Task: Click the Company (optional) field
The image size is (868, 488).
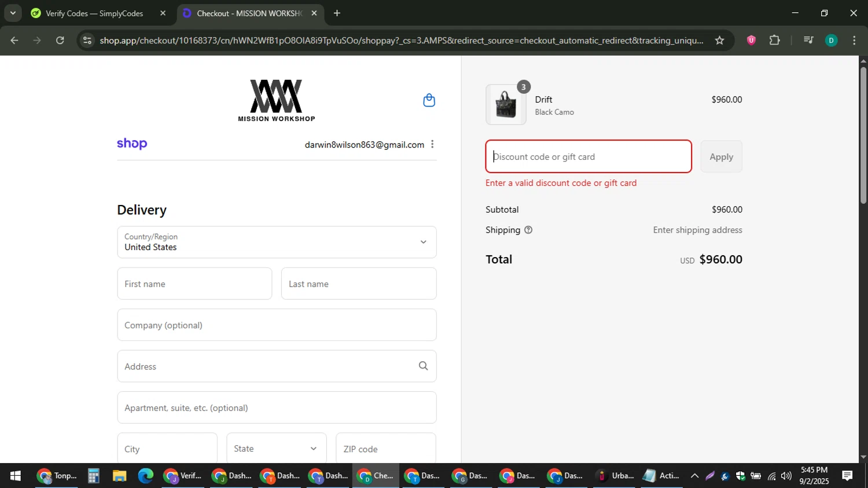Action: point(277,325)
